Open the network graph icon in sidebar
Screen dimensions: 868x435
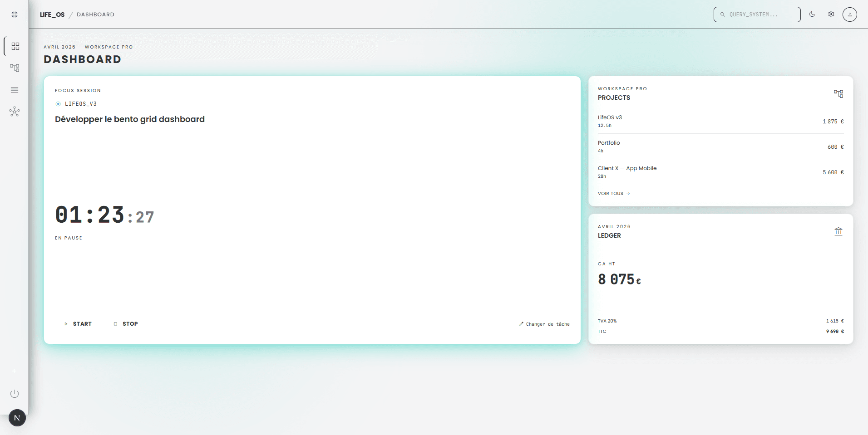click(15, 112)
